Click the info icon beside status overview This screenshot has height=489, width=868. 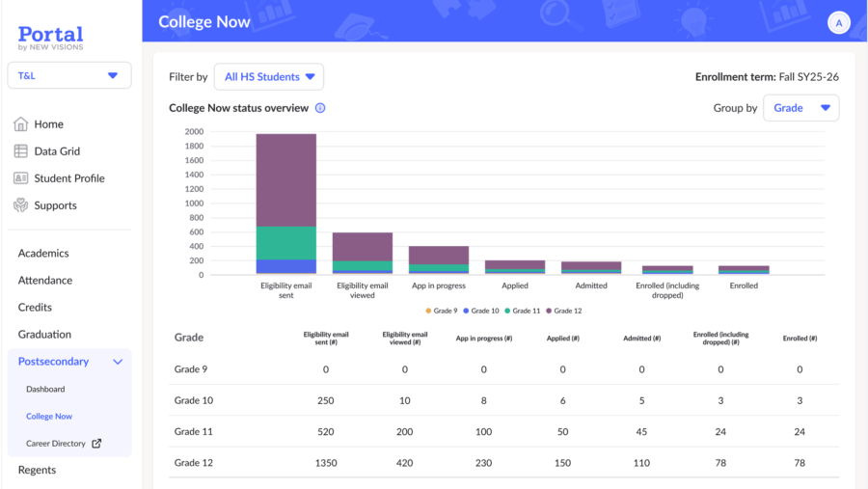coord(320,108)
